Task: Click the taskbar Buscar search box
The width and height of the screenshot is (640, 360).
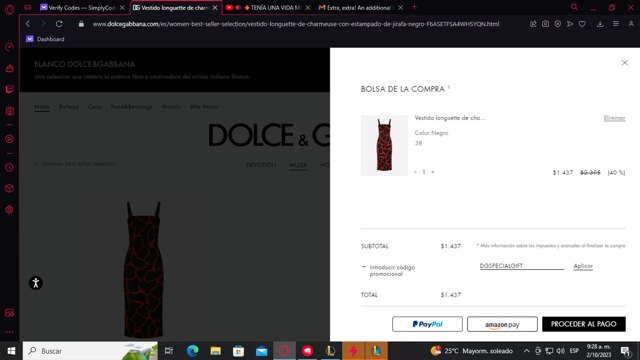Action: tap(90, 351)
